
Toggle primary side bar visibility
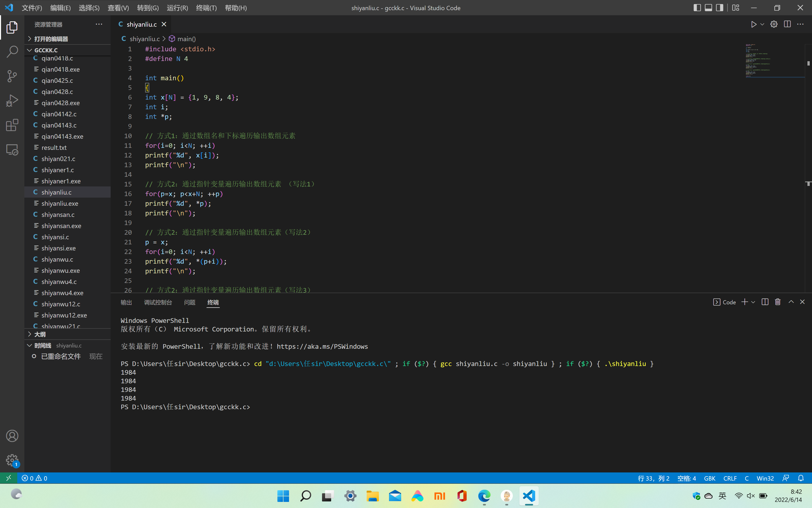697,8
